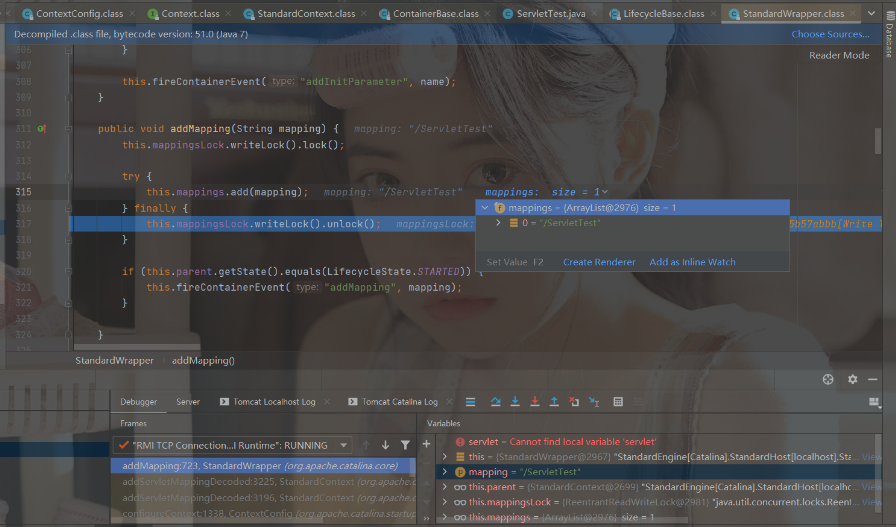Select addMapping() in the breadcrumb
The image size is (896, 527).
pyautogui.click(x=203, y=361)
